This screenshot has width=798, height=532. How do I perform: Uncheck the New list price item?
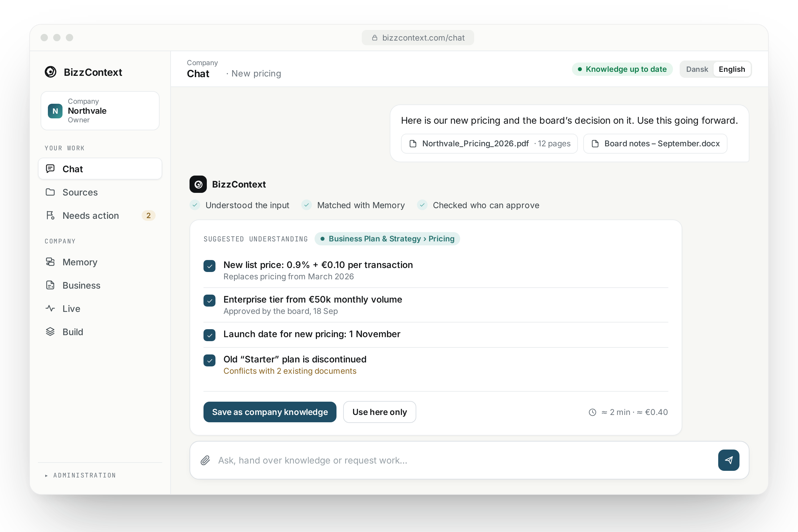pyautogui.click(x=209, y=266)
